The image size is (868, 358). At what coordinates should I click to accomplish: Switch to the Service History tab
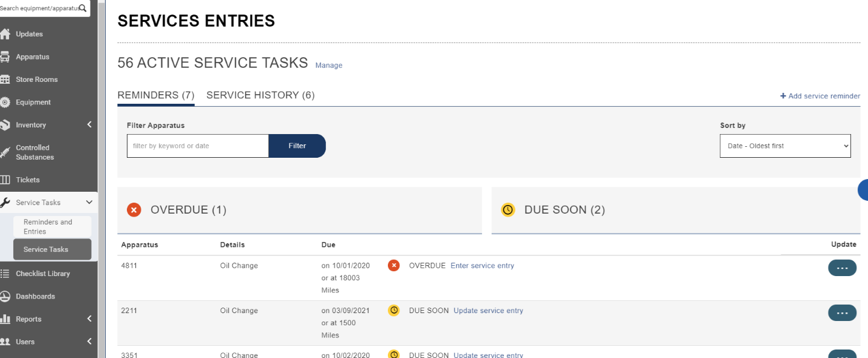coord(260,95)
